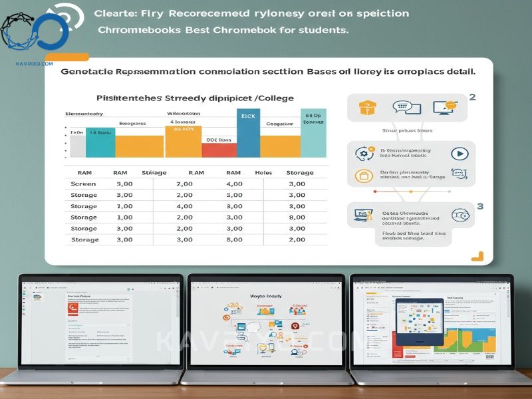Select the Screen row label in the table
The image size is (532, 399).
[x=83, y=184]
